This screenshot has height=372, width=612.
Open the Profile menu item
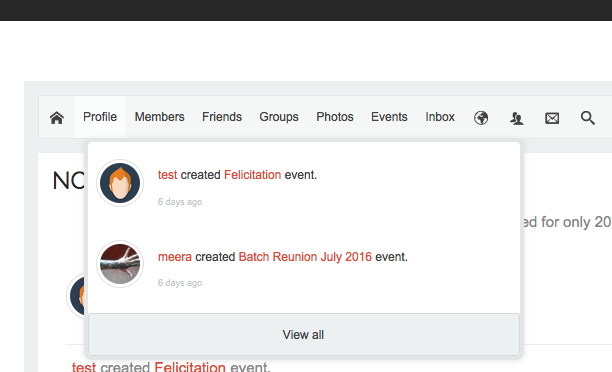pos(100,117)
